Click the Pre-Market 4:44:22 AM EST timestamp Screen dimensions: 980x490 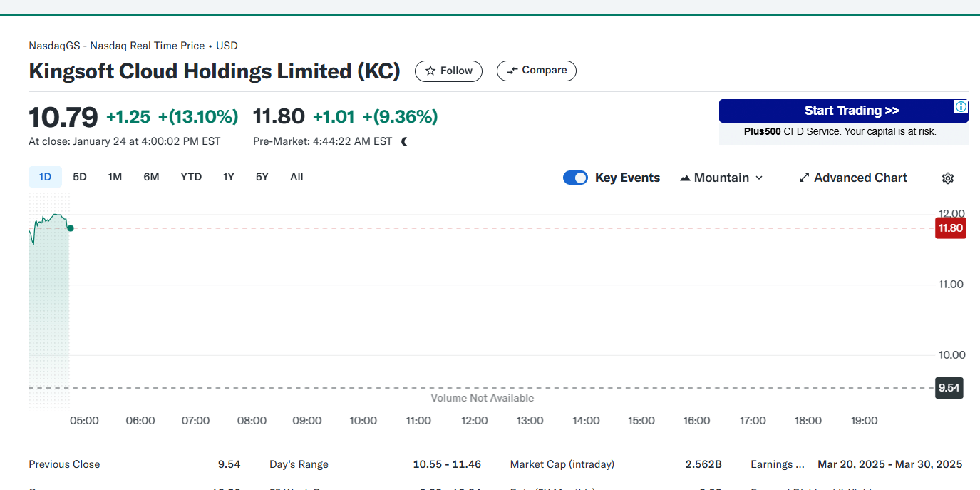(322, 141)
